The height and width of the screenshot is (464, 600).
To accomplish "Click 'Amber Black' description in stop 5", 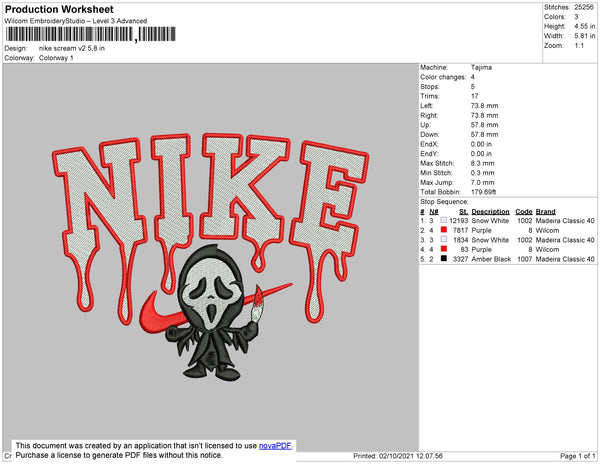I will click(x=491, y=259).
